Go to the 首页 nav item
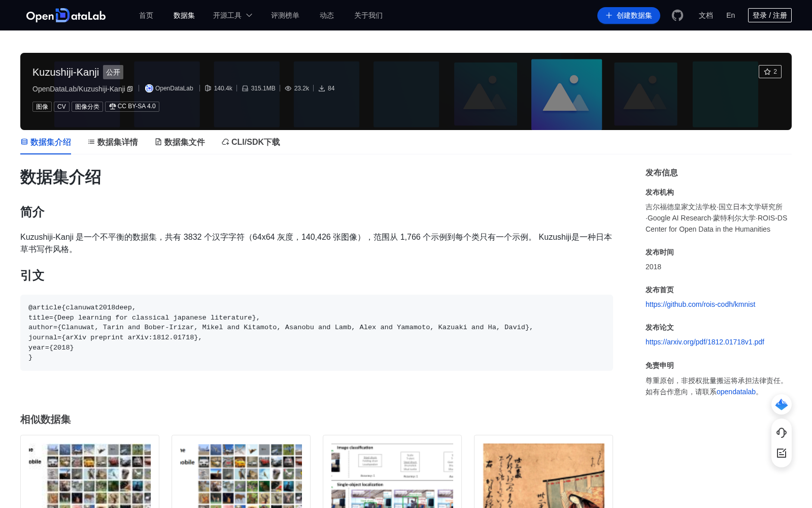The image size is (812, 508). click(x=146, y=15)
